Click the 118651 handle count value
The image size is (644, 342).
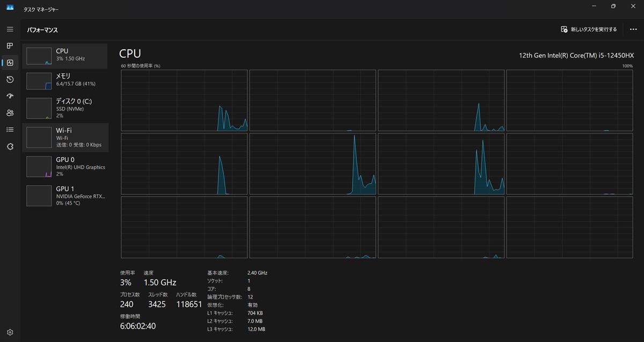pos(189,304)
